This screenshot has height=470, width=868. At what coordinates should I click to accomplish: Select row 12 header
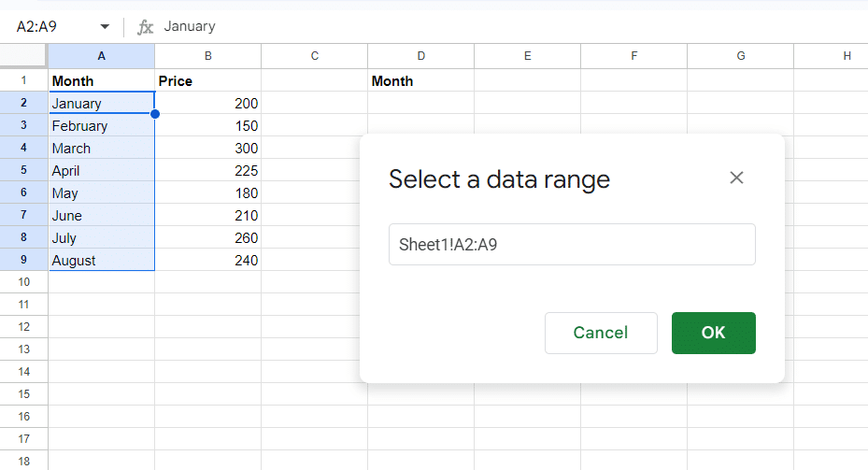click(x=23, y=327)
